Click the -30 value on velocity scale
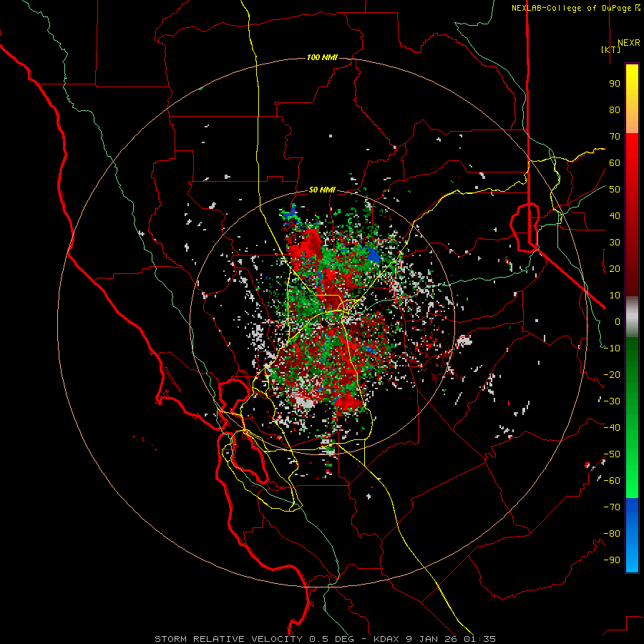644x644 pixels. click(x=612, y=401)
